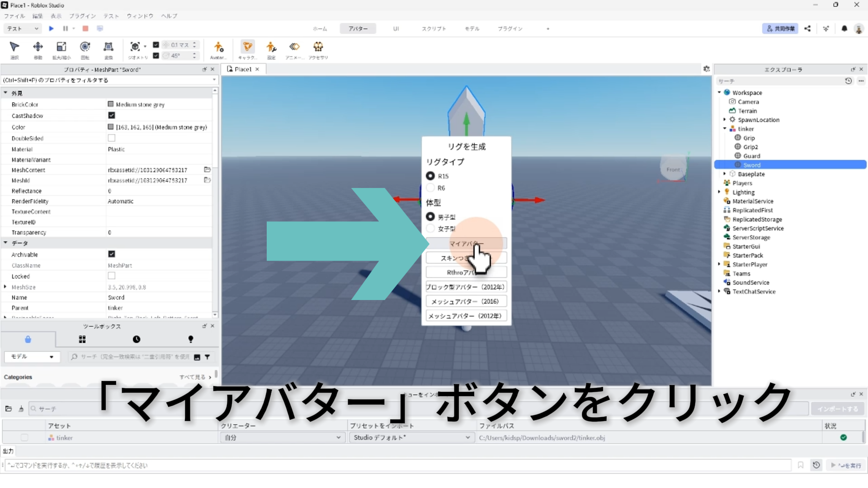
Task: Expand the SpawnLocation tree node
Action: [x=725, y=120]
